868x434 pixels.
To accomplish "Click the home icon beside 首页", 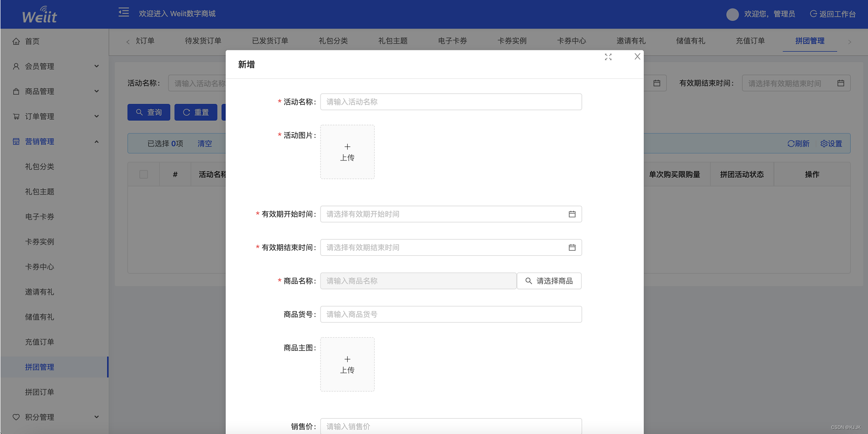I will (x=16, y=41).
